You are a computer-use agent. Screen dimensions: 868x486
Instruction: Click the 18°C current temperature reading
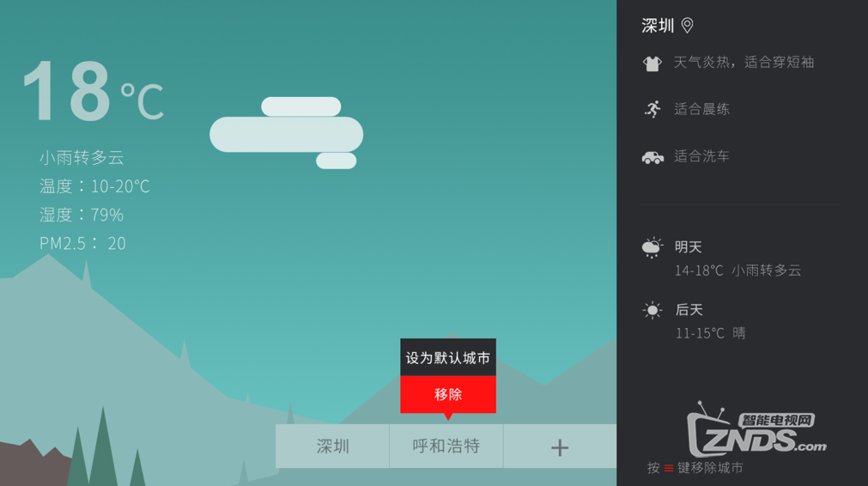93,91
